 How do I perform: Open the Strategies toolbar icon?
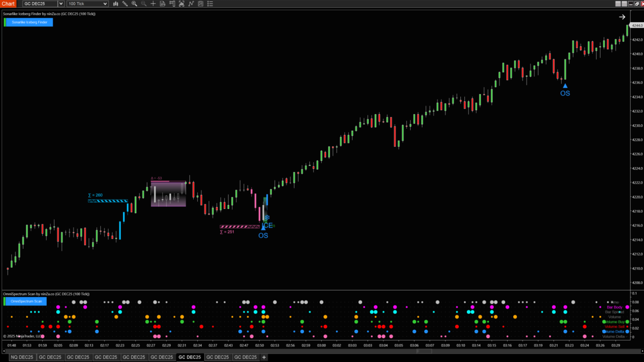coord(191,4)
